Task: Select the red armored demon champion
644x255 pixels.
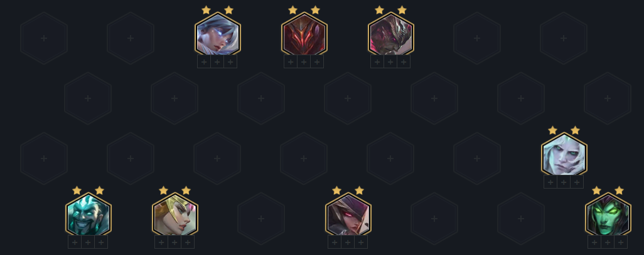Action: (304, 34)
